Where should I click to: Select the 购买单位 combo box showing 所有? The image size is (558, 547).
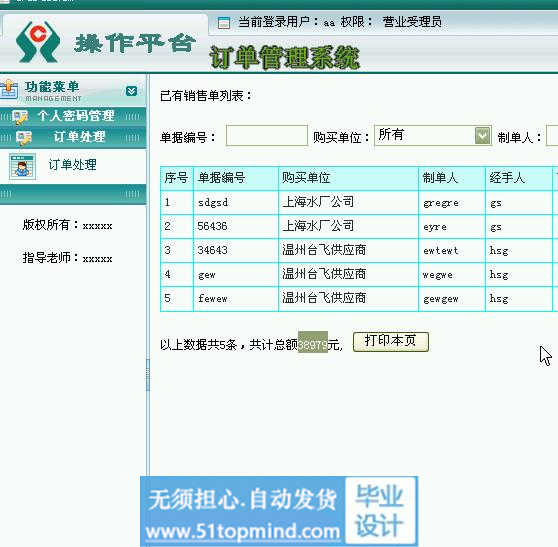tap(433, 136)
